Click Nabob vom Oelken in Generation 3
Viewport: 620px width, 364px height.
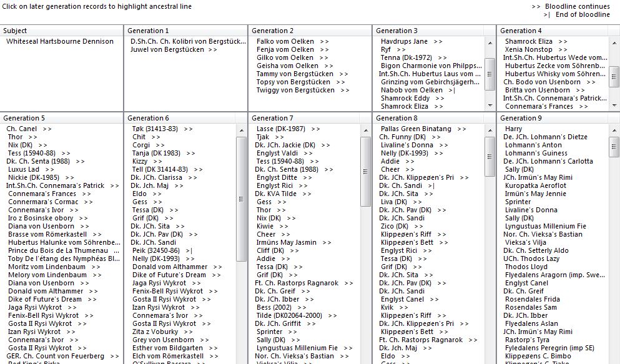(x=418, y=90)
